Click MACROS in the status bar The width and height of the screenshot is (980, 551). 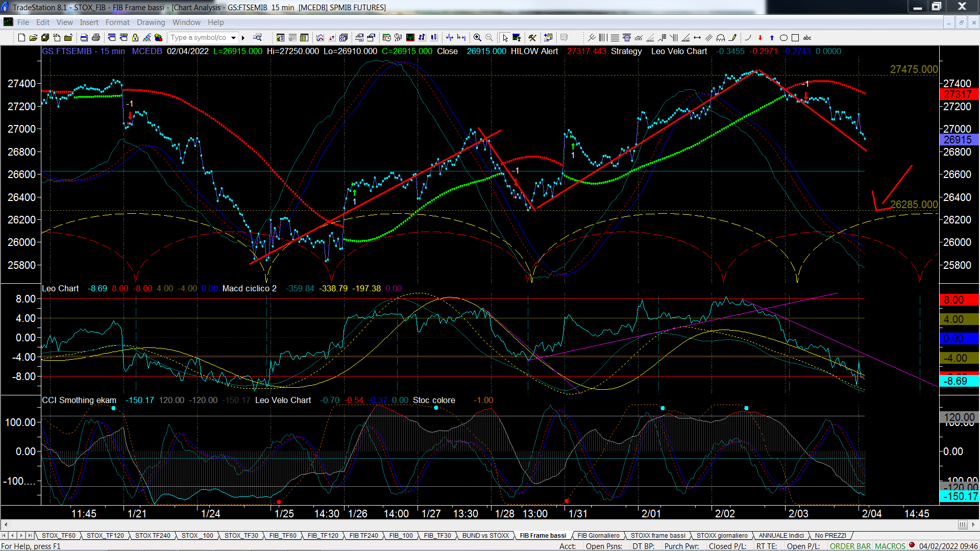pos(890,546)
